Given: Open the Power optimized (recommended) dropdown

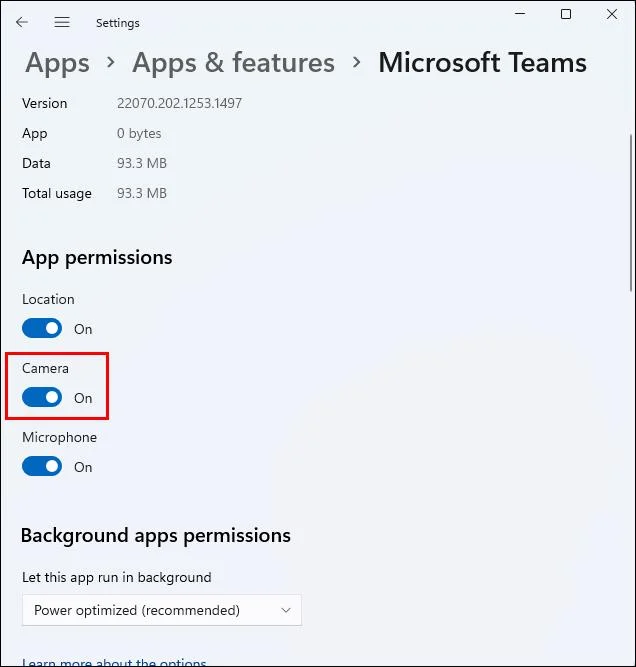Looking at the screenshot, I should [162, 610].
